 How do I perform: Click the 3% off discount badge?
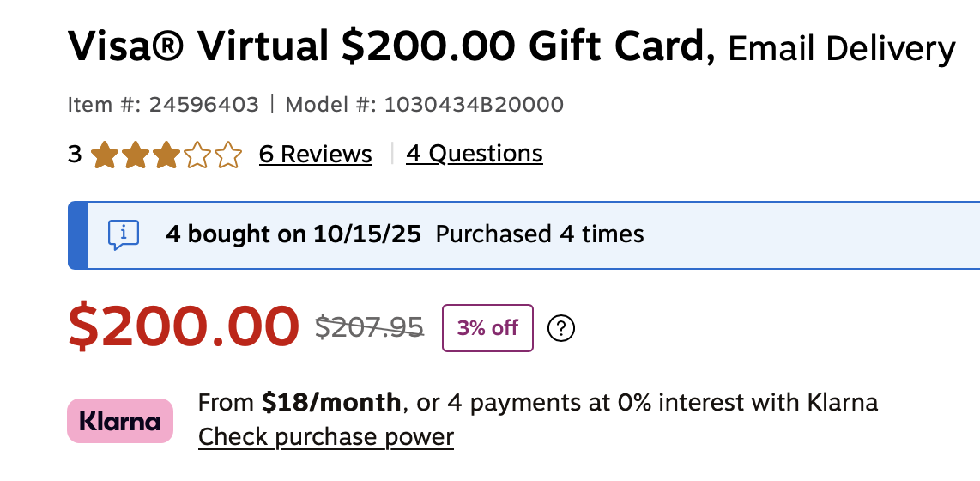tap(487, 328)
